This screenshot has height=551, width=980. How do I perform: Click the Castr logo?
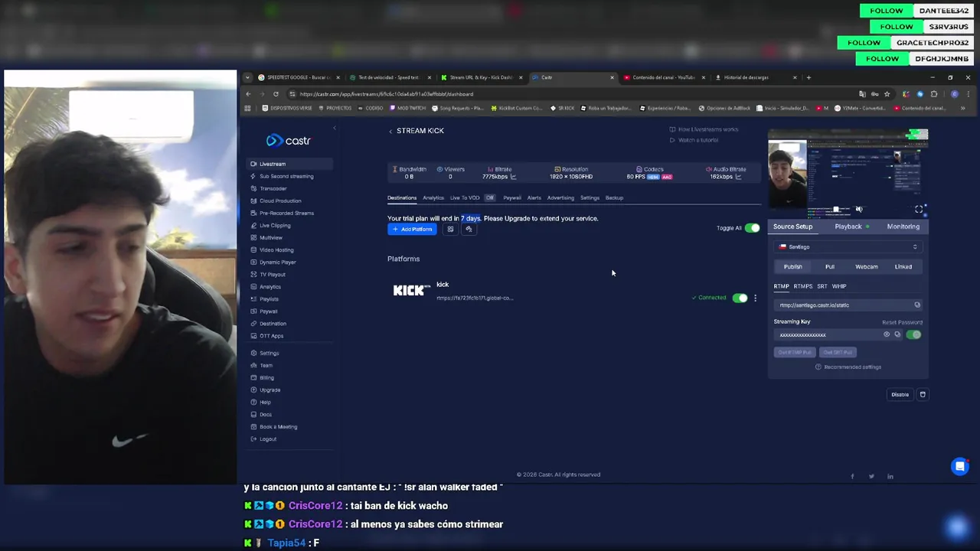[288, 140]
